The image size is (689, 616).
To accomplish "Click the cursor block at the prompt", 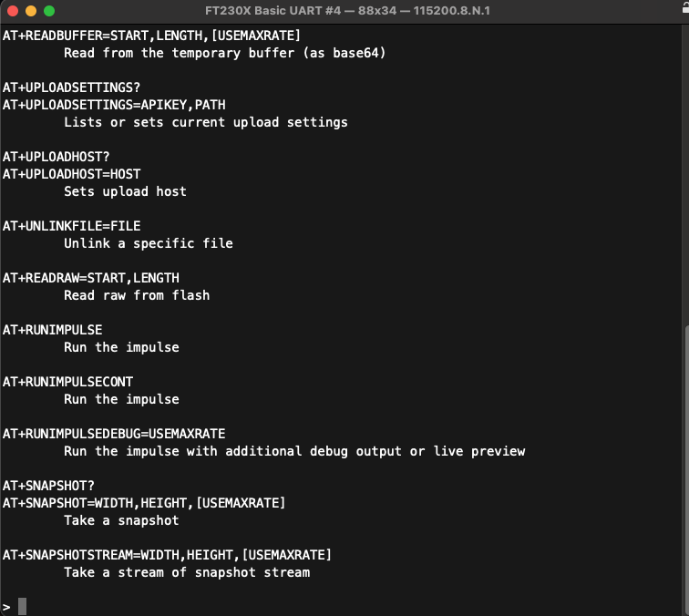I will pos(22,606).
